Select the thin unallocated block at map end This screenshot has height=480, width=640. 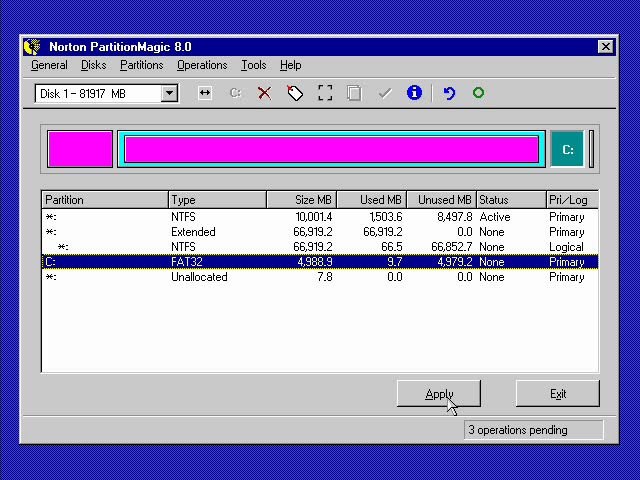click(591, 149)
